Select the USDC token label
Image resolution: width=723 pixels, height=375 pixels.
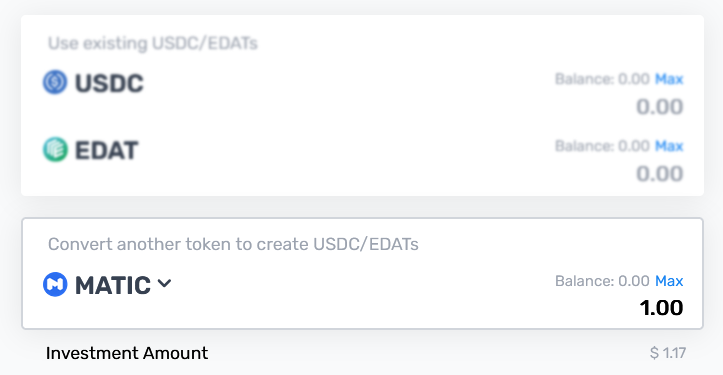tap(109, 83)
